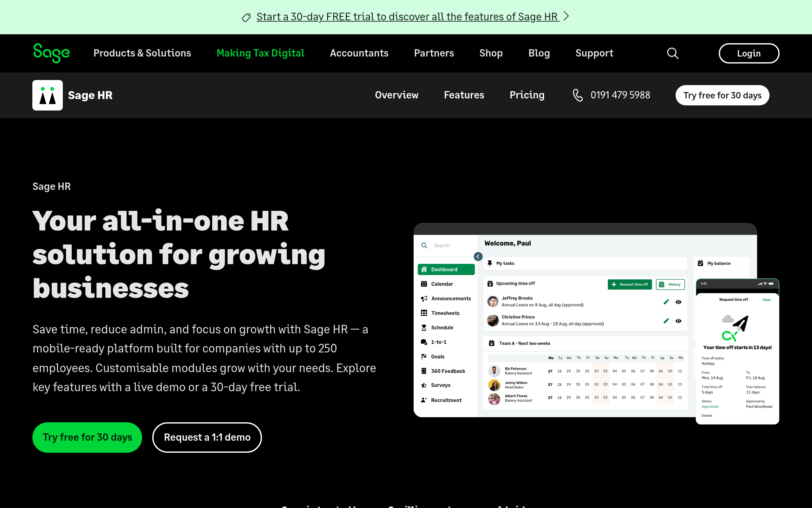Go to the Blog menu item

pyautogui.click(x=539, y=53)
